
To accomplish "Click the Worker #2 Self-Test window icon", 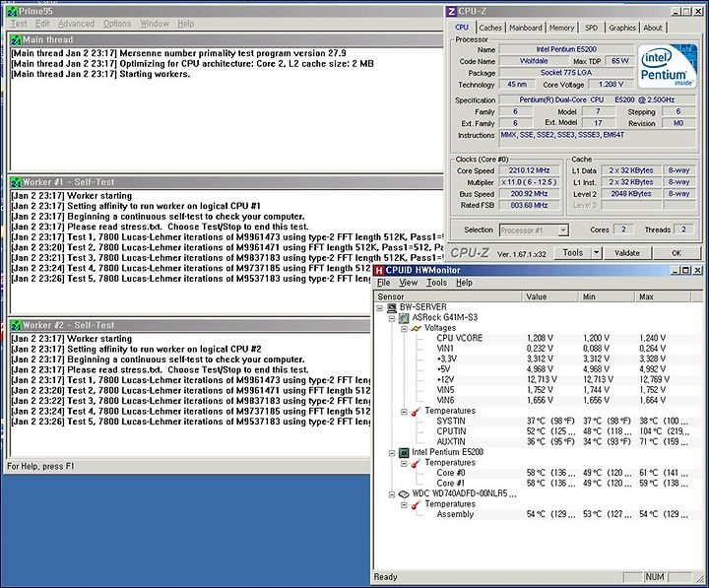I will 17,325.
